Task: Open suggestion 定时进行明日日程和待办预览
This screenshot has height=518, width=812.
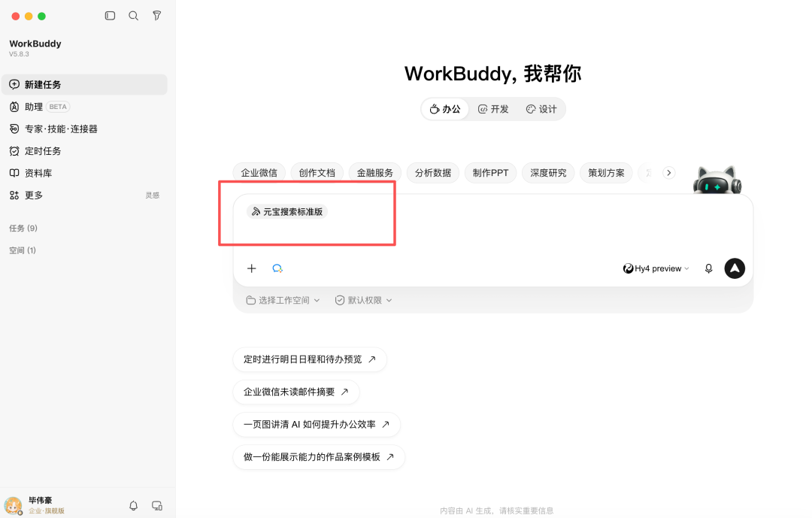Action: pos(310,359)
